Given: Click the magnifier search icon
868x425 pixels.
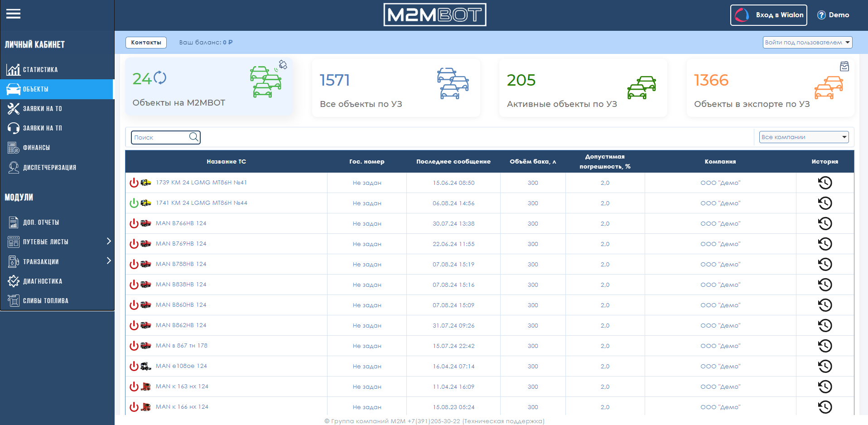Looking at the screenshot, I should pyautogui.click(x=193, y=137).
